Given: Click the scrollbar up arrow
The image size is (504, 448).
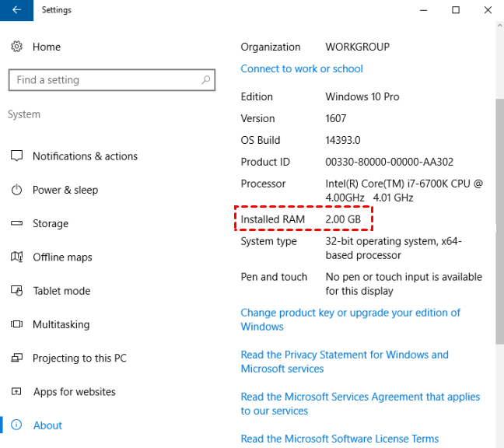Looking at the screenshot, I should pyautogui.click(x=500, y=26).
